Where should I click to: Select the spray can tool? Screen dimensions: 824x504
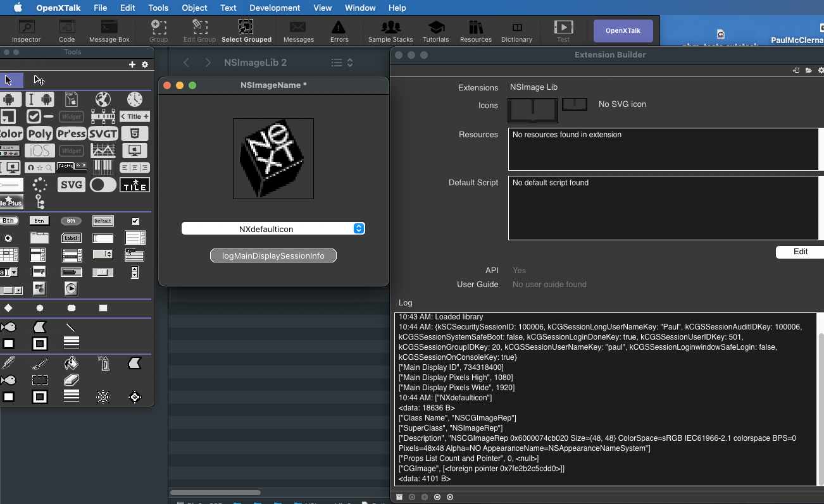point(103,363)
